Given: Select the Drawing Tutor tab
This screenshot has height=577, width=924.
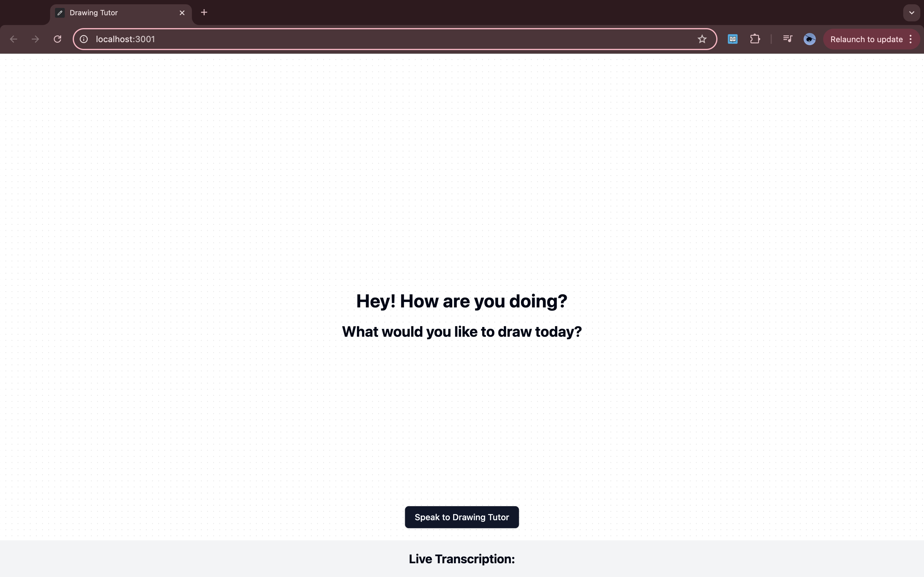Looking at the screenshot, I should click(x=115, y=13).
